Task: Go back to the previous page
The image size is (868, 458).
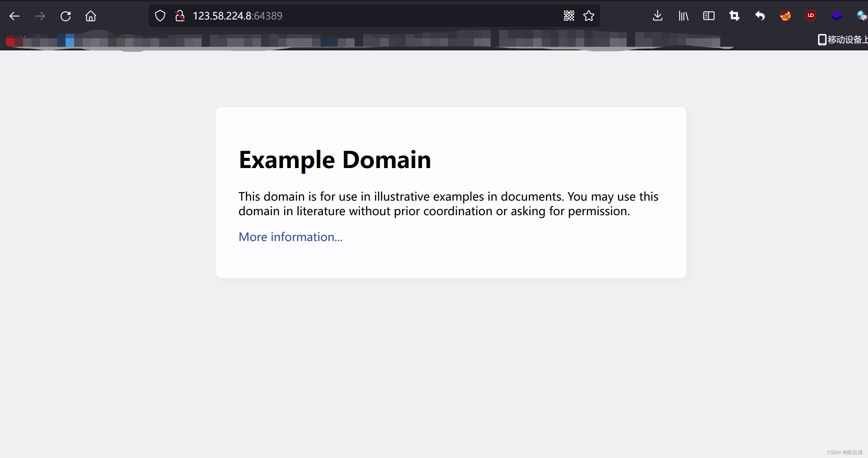Action: tap(15, 16)
